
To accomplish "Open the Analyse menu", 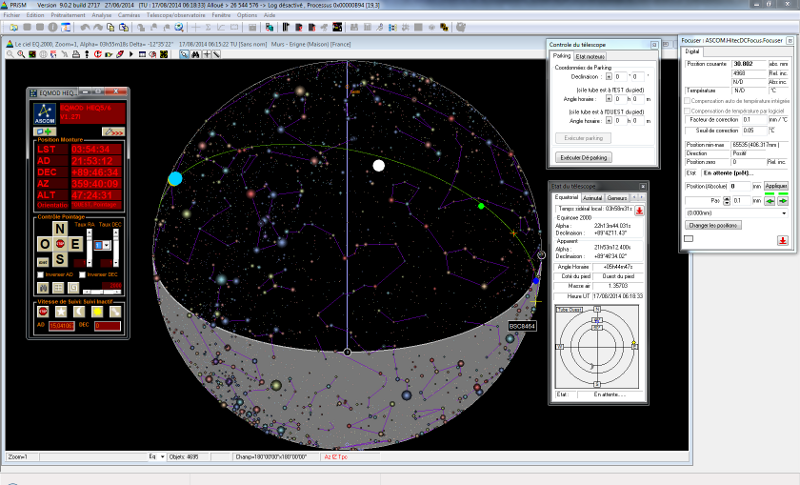I will click(101, 16).
